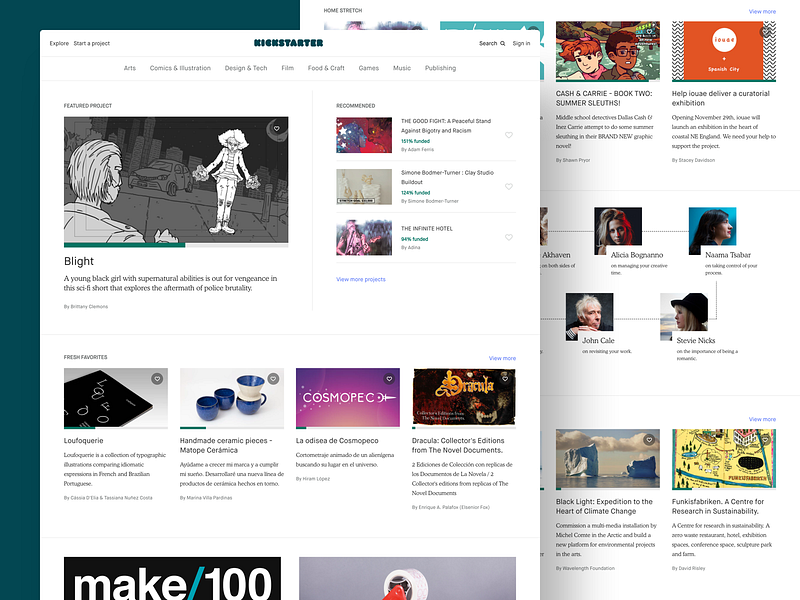Click 'By Brittany Clemons' author text

coord(86,307)
